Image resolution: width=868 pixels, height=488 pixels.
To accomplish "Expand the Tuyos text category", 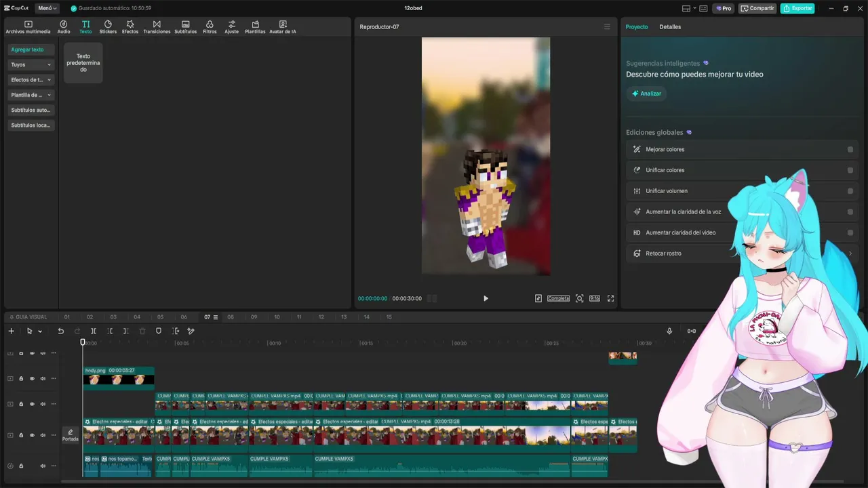I will coord(31,65).
